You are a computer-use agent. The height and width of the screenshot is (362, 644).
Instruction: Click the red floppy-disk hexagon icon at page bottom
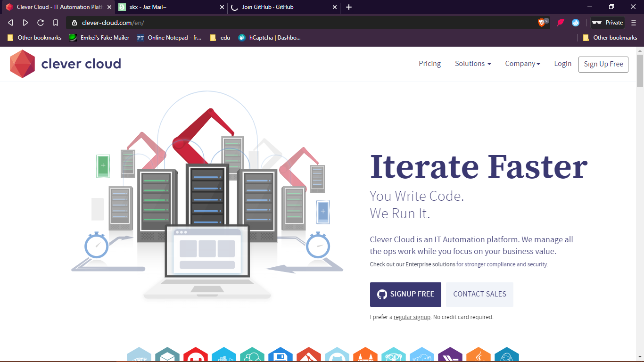coord(281,356)
